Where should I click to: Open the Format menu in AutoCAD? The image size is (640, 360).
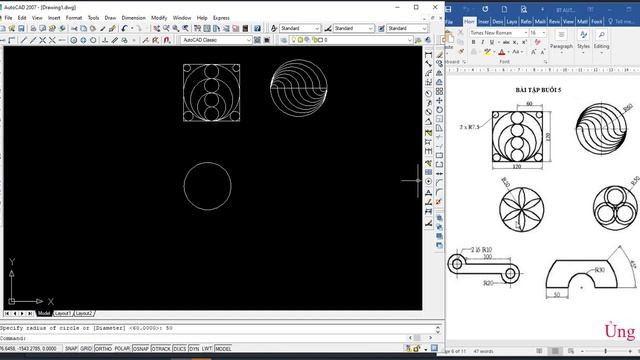(x=74, y=18)
